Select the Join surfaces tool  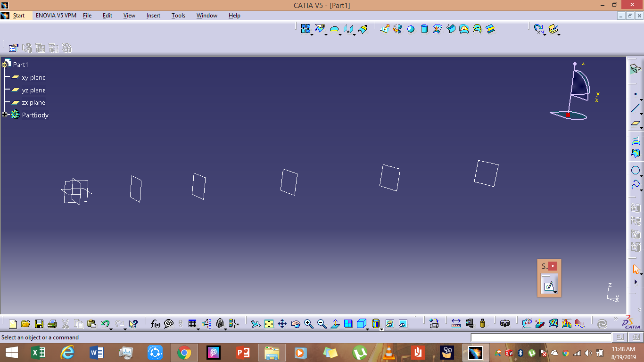(x=305, y=29)
